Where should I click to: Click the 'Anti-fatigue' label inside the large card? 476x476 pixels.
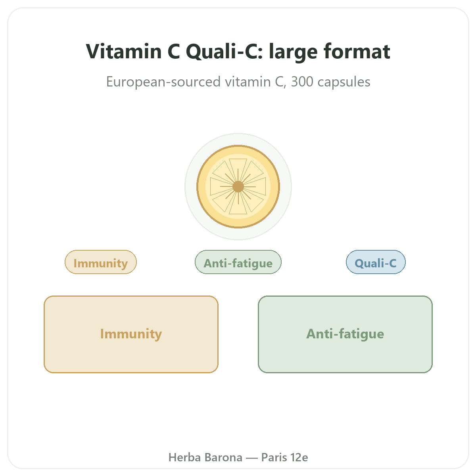pyautogui.click(x=345, y=334)
